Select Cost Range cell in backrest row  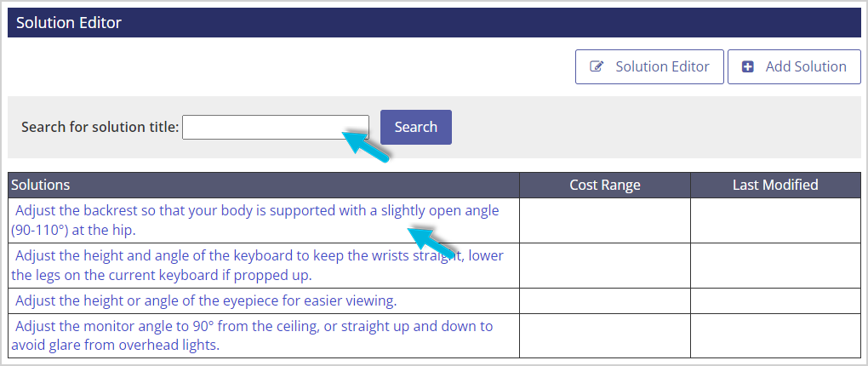point(605,220)
